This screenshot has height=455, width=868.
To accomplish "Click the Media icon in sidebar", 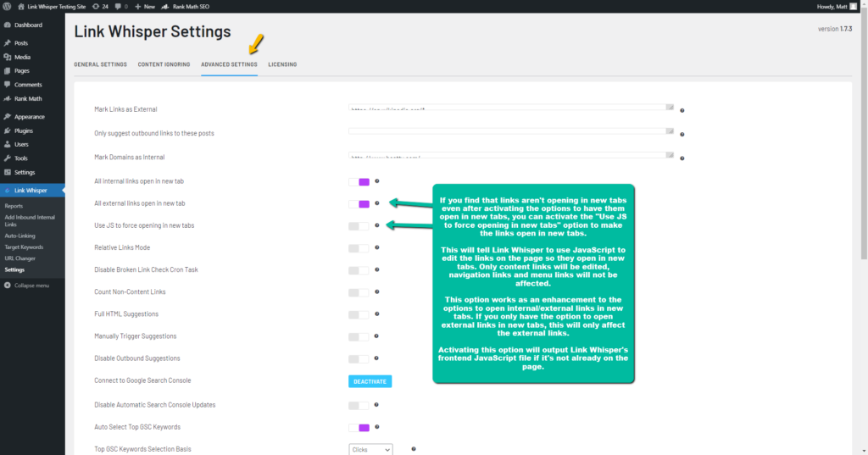I will pyautogui.click(x=7, y=57).
